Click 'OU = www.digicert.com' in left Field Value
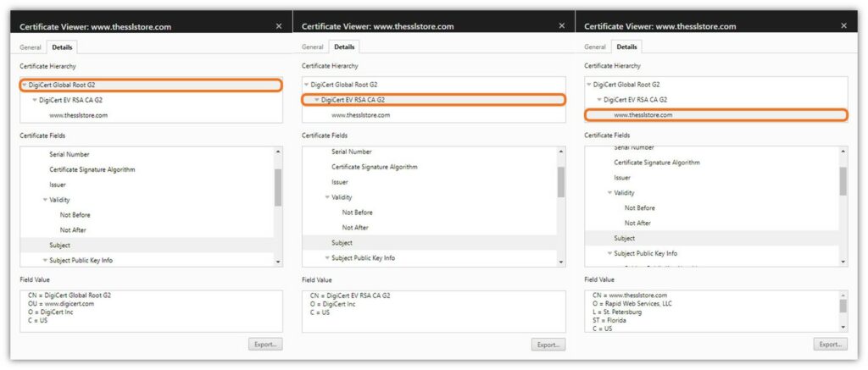 pos(60,304)
